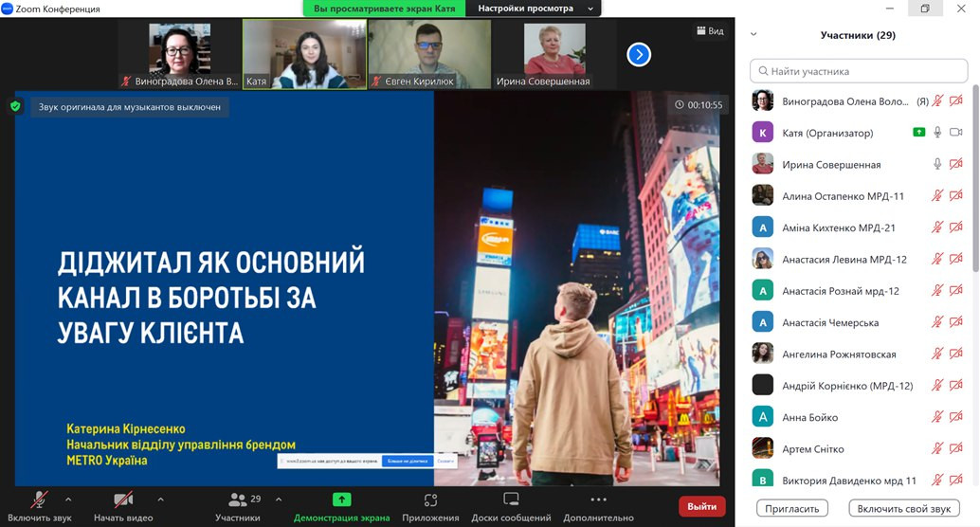This screenshot has width=980, height=527.
Task: Click Ирина Совершенная microphone icon
Action: pyautogui.click(x=937, y=164)
